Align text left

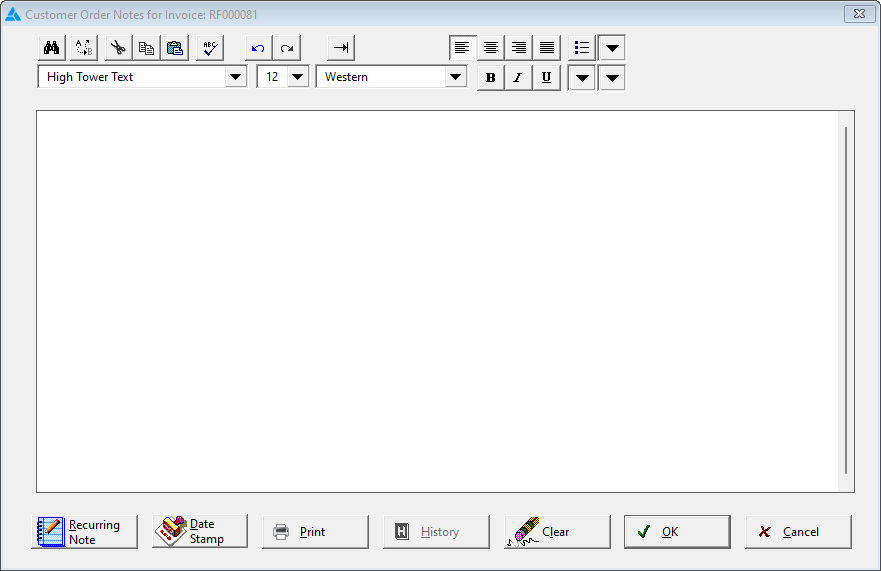click(x=462, y=48)
